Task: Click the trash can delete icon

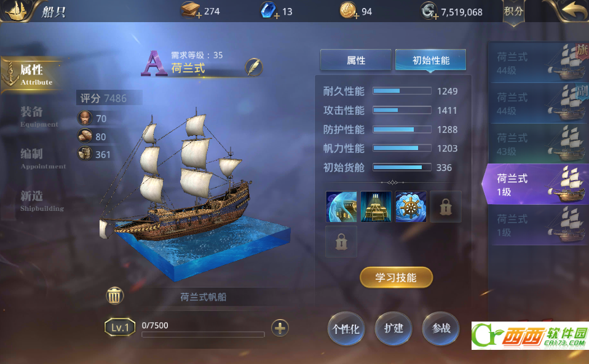Action: (114, 296)
